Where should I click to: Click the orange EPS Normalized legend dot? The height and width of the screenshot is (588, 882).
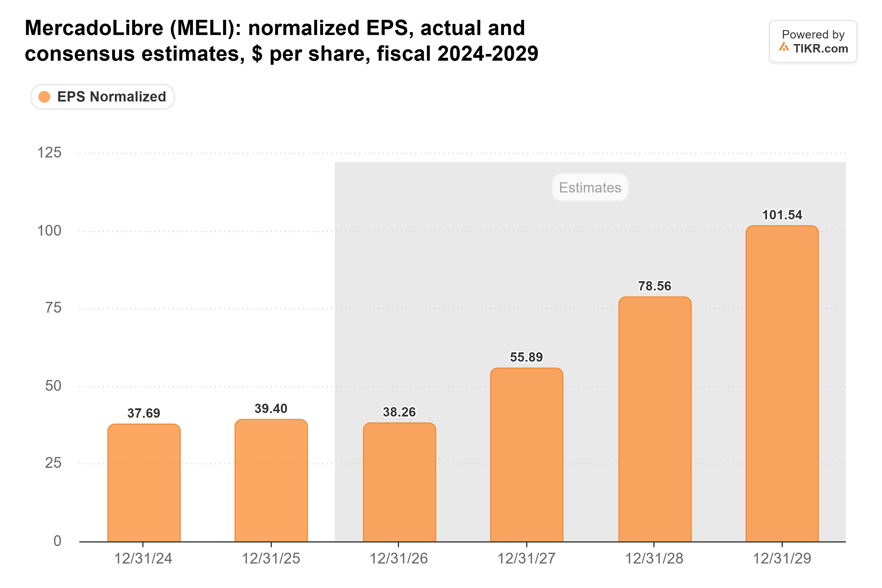45,97
